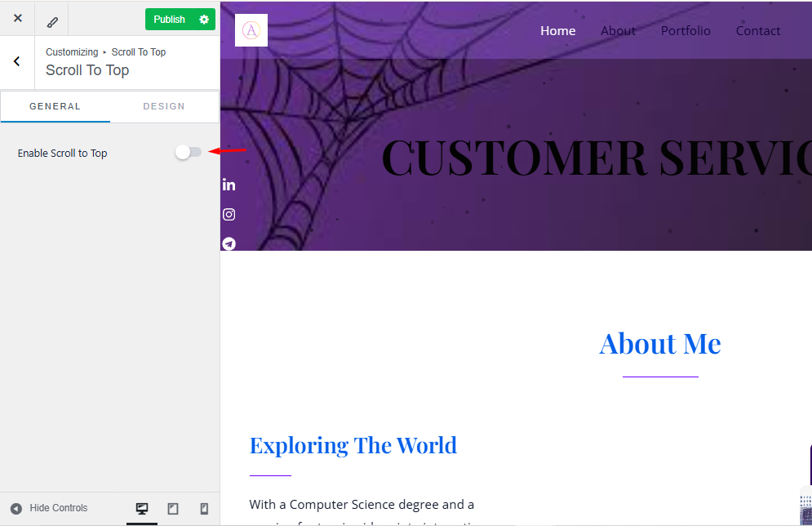
Task: Open the Instagram social icon
Action: point(229,215)
